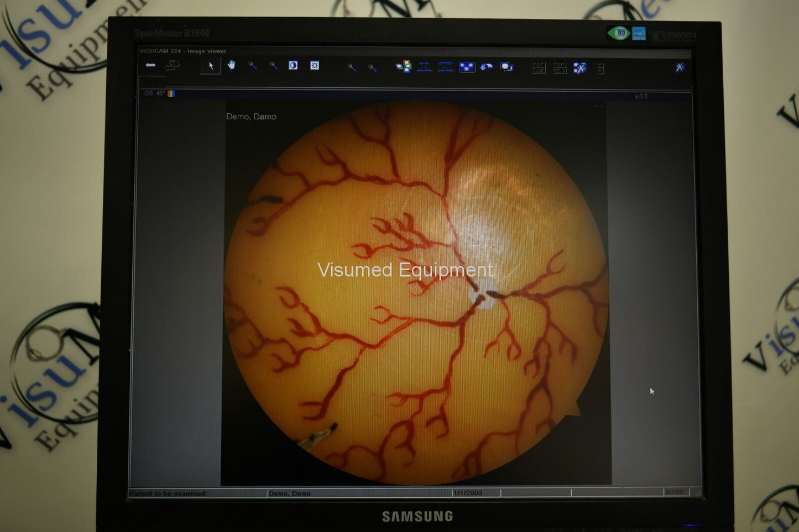The image size is (799, 532).
Task: Click the contrast adjustment icon
Action: tap(293, 66)
